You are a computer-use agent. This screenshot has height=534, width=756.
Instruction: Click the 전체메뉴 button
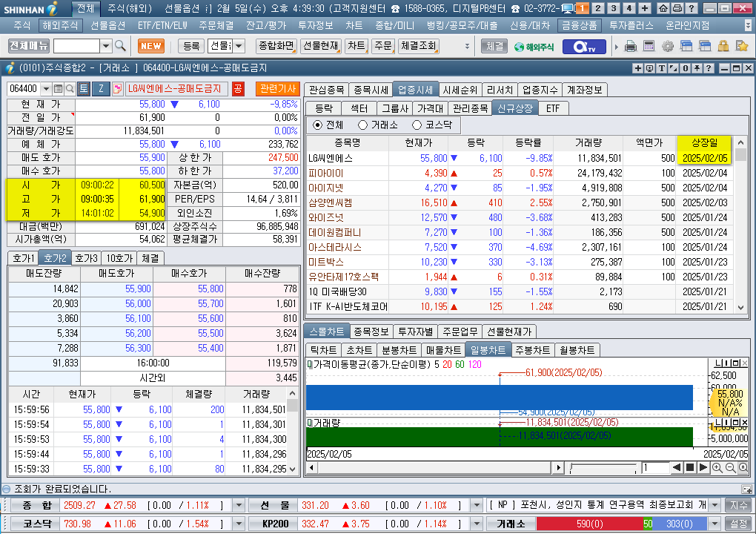[x=29, y=46]
